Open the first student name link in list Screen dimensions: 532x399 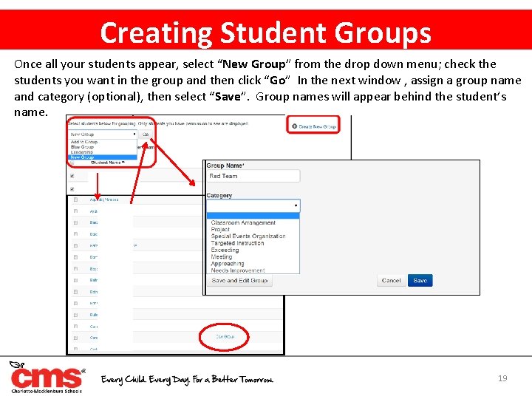pyautogui.click(x=104, y=199)
